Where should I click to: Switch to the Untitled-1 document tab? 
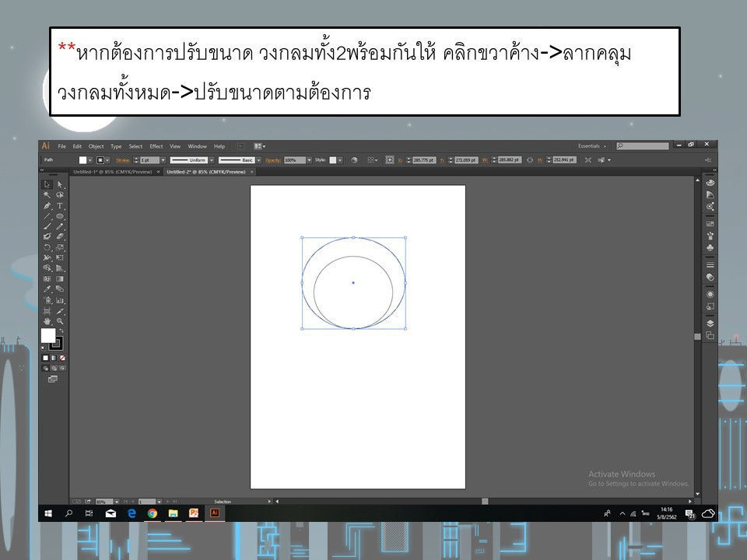[x=112, y=172]
